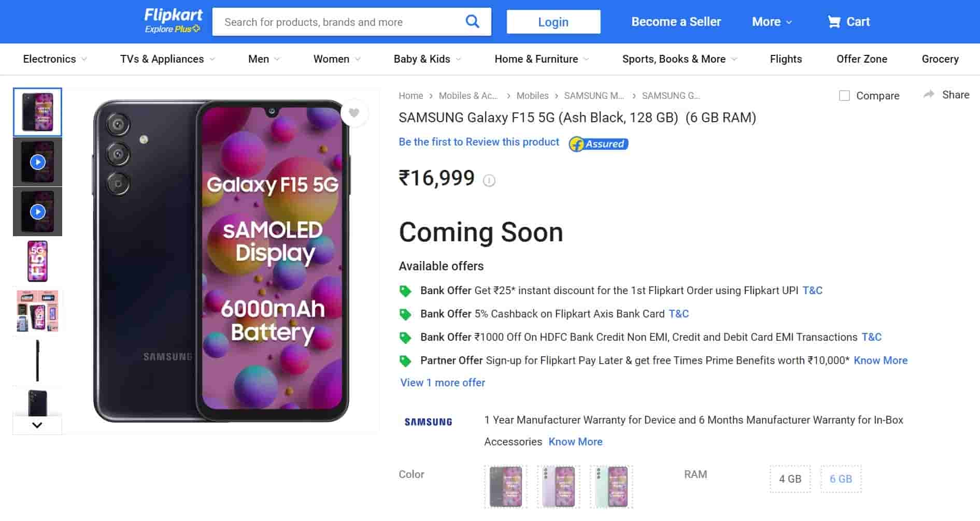The width and height of the screenshot is (980, 521).
Task: Select the 6 GB RAM option
Action: (x=841, y=479)
